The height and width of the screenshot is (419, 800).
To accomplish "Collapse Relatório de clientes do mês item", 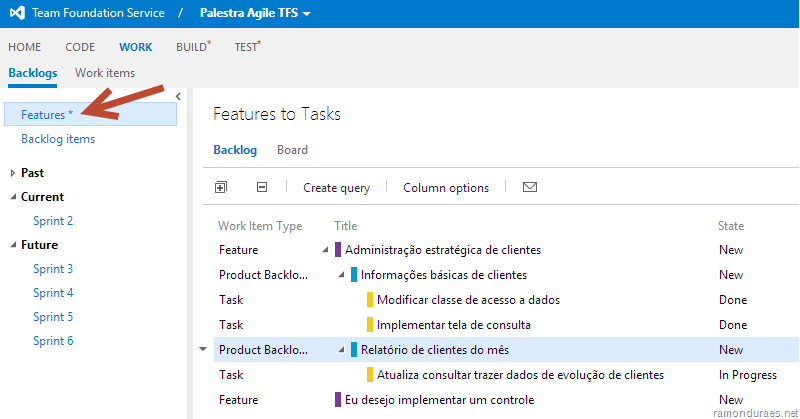I will 341,350.
